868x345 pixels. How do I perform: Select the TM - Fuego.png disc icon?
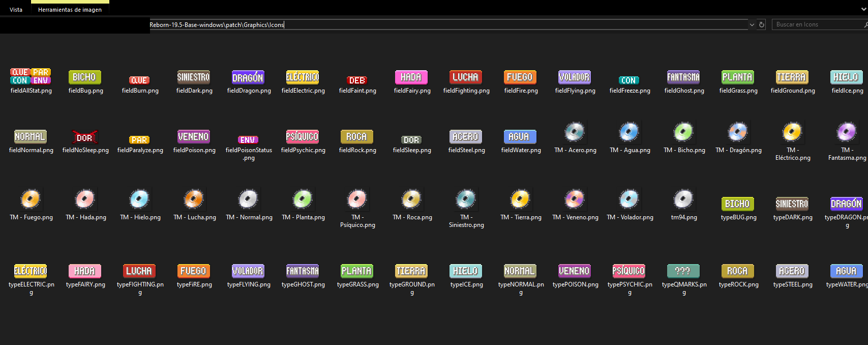click(31, 199)
